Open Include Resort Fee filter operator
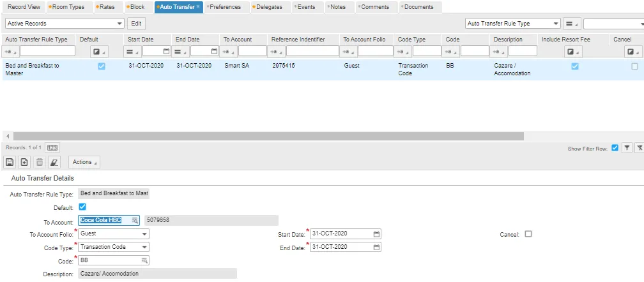644x282 pixels. 574,52
